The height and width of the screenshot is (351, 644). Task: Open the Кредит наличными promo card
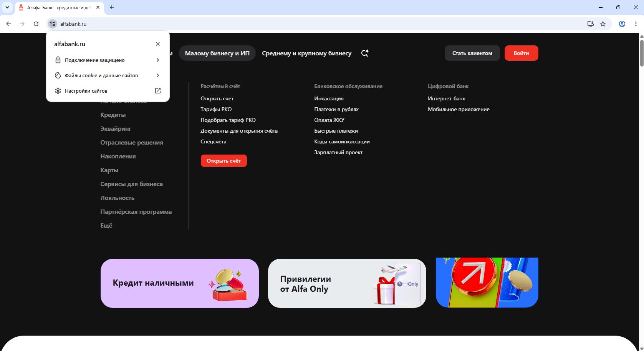click(x=180, y=283)
